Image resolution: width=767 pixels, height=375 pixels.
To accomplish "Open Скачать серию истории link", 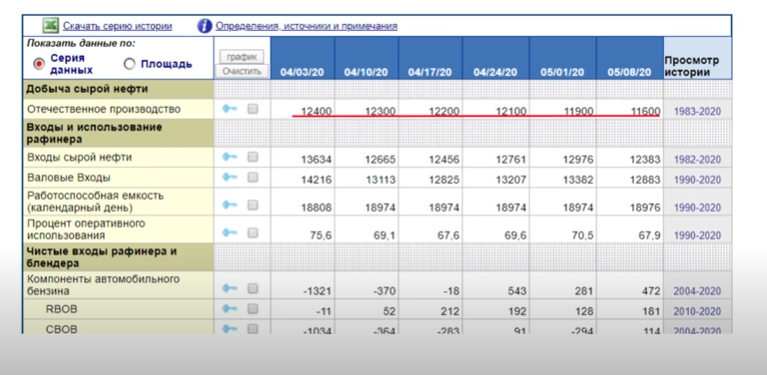I will click(x=117, y=26).
